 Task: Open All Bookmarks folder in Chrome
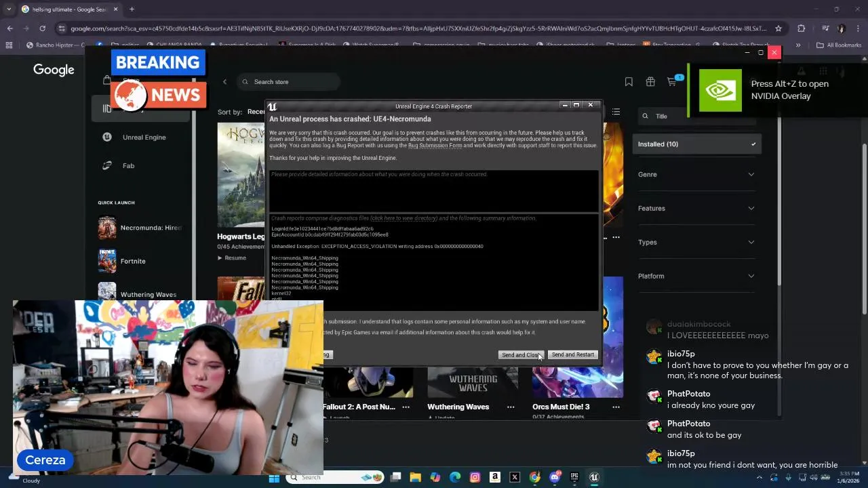839,45
